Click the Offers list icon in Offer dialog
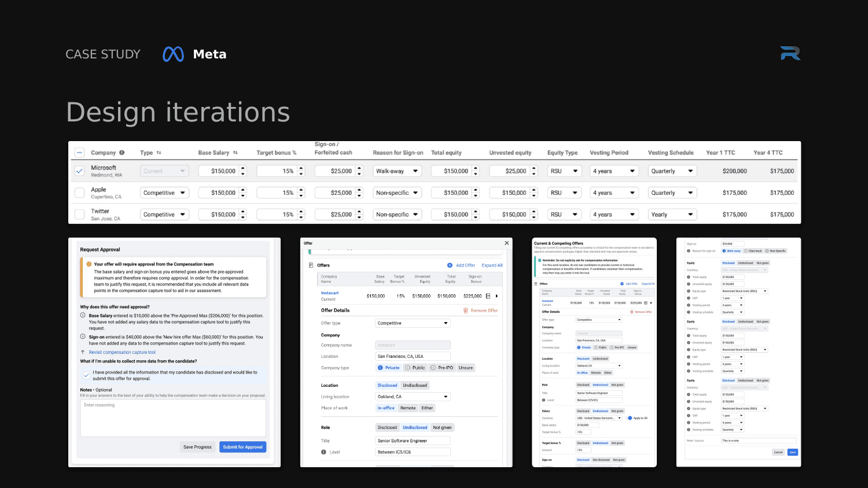868x488 pixels. pos(311,265)
